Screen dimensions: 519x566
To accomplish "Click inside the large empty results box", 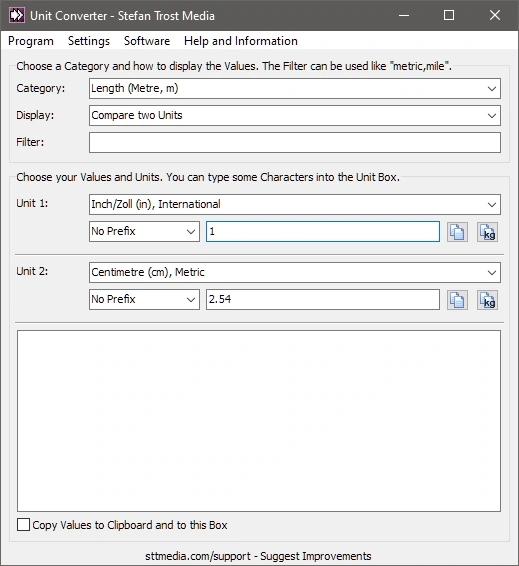I will 259,421.
